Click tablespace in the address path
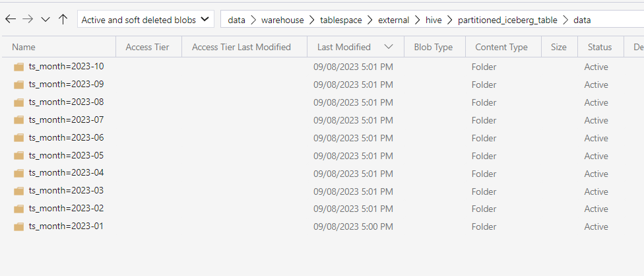The image size is (644, 276). (341, 20)
